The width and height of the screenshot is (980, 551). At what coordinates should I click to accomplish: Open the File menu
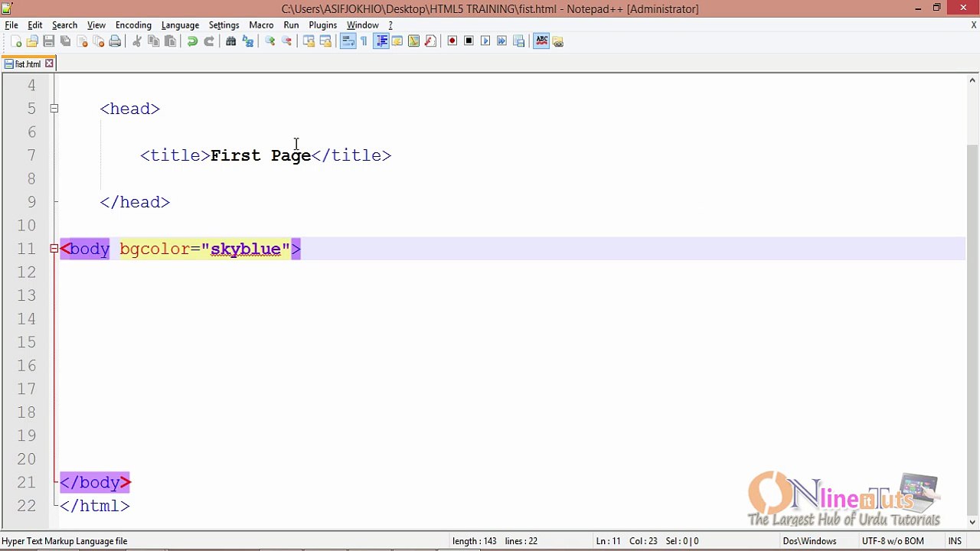coord(11,25)
